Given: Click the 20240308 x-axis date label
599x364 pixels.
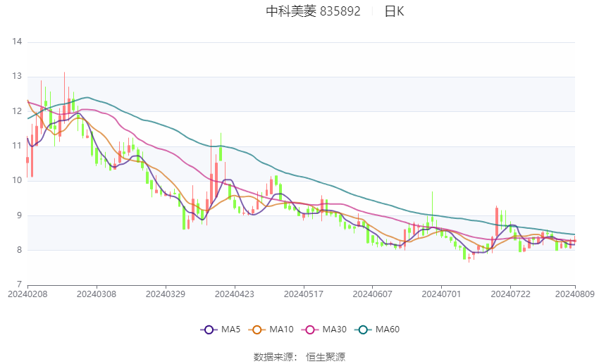Looking at the screenshot, I should [97, 294].
